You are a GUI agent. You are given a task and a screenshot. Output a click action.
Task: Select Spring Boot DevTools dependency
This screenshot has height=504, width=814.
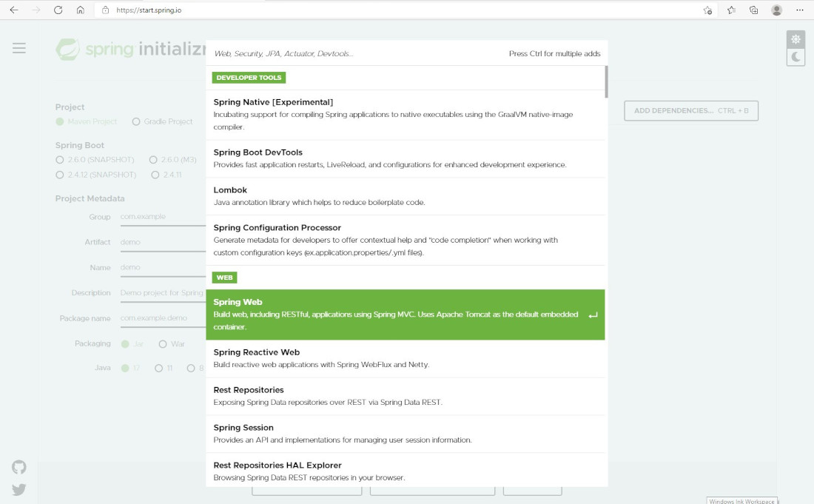tap(405, 158)
